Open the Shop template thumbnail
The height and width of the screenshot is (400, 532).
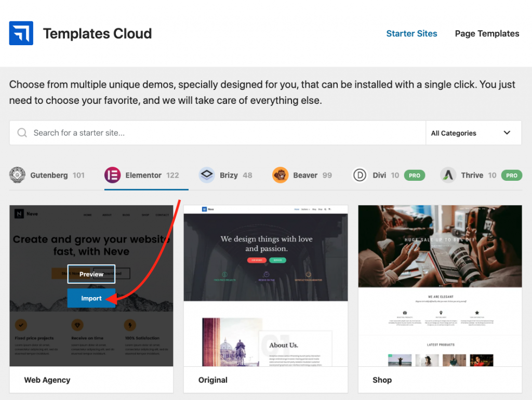click(440, 286)
